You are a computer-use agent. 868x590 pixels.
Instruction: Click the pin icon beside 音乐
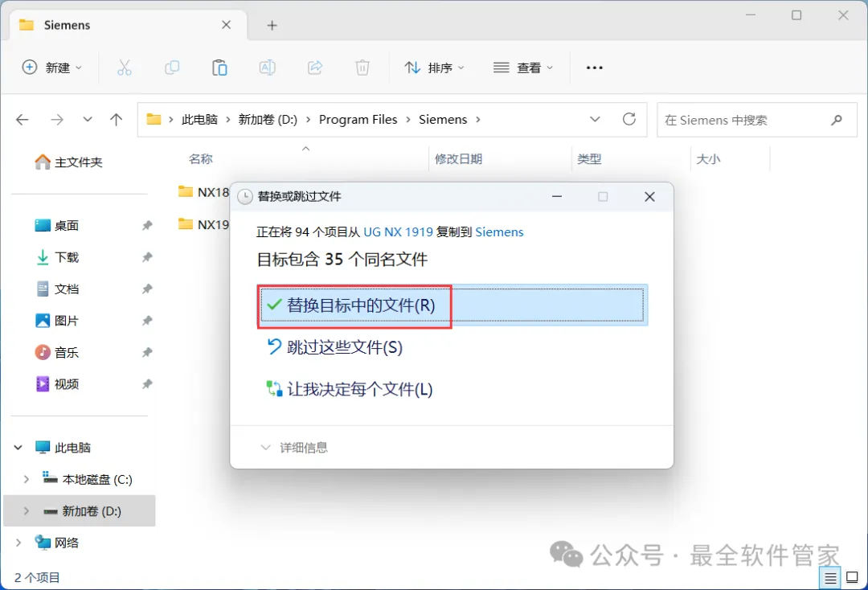pyautogui.click(x=147, y=353)
